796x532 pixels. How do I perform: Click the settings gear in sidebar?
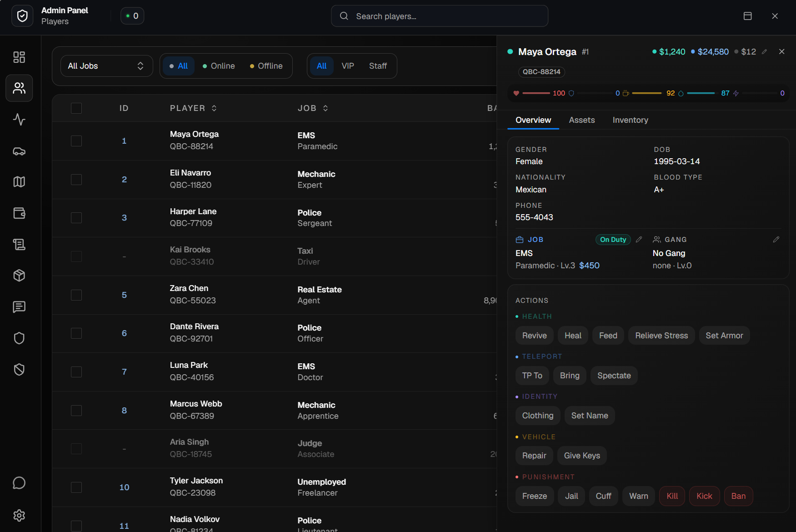[x=19, y=515]
